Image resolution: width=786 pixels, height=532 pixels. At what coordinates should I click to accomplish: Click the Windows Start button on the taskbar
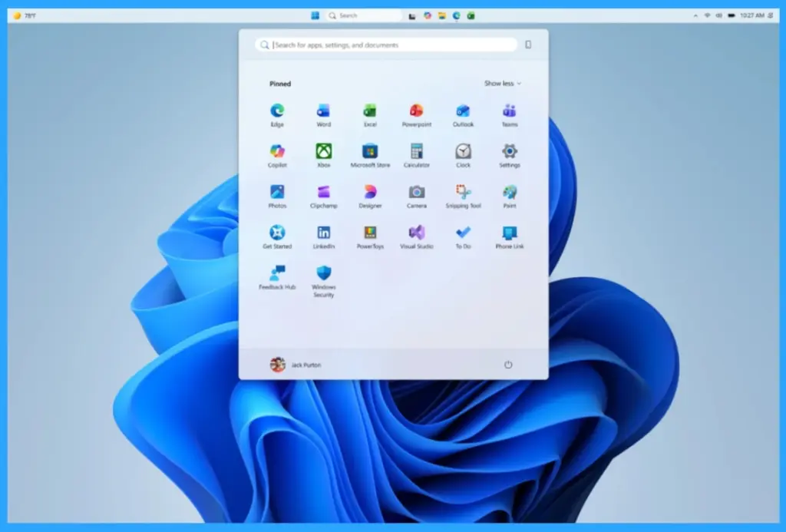pos(315,15)
